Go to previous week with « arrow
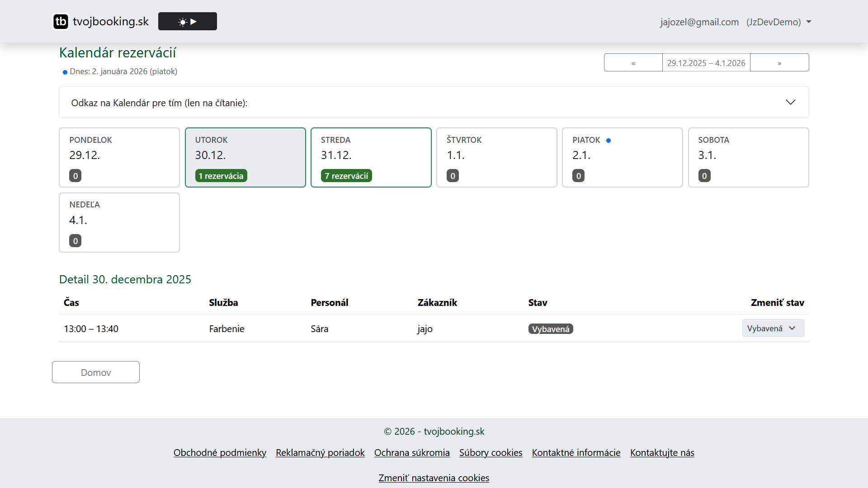This screenshot has height=488, width=868. coord(633,63)
